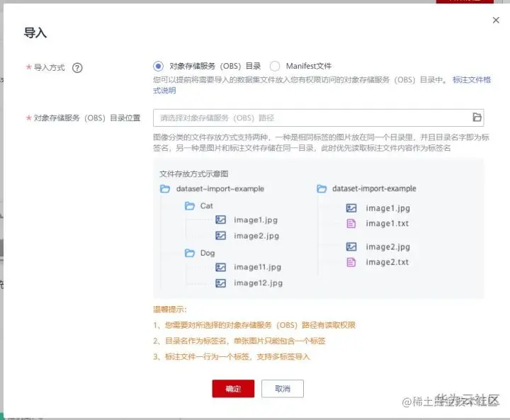Click the Dog folder label
510x420 pixels.
click(x=208, y=253)
